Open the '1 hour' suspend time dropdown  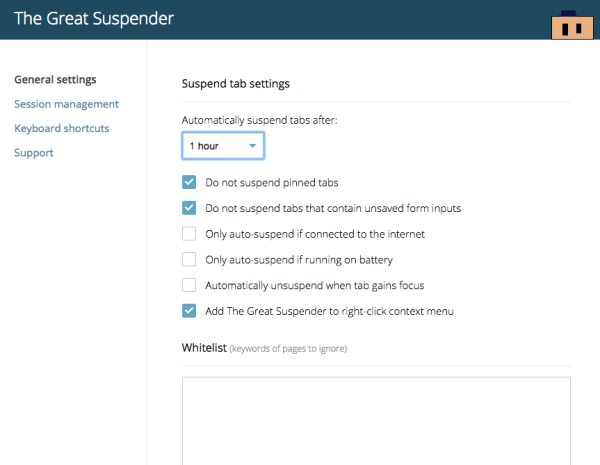223,146
